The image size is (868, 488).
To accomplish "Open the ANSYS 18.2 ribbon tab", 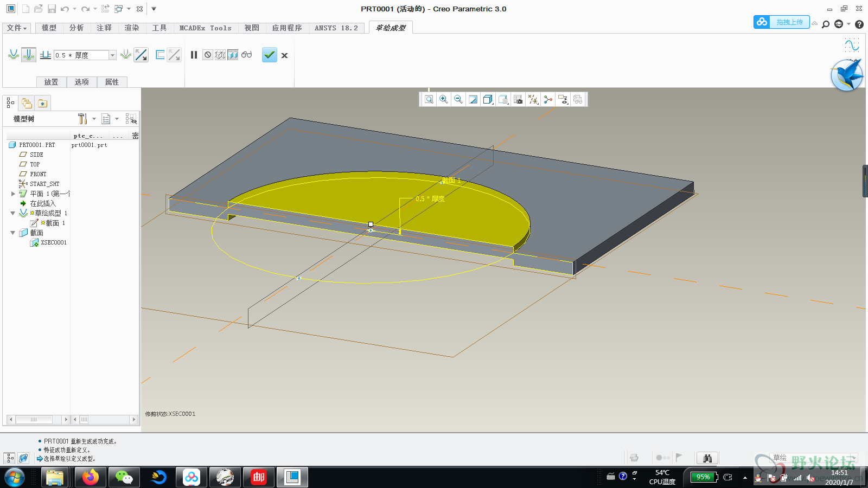I will click(336, 28).
